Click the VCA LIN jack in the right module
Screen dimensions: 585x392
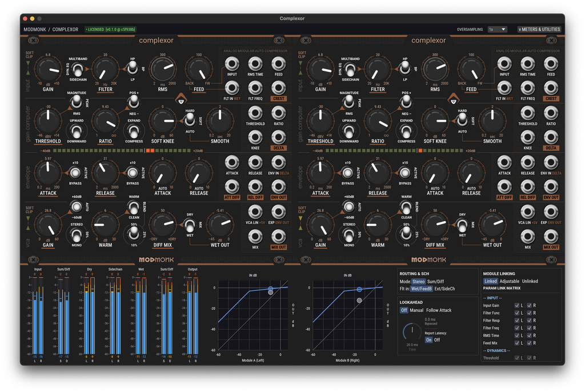coord(527,211)
